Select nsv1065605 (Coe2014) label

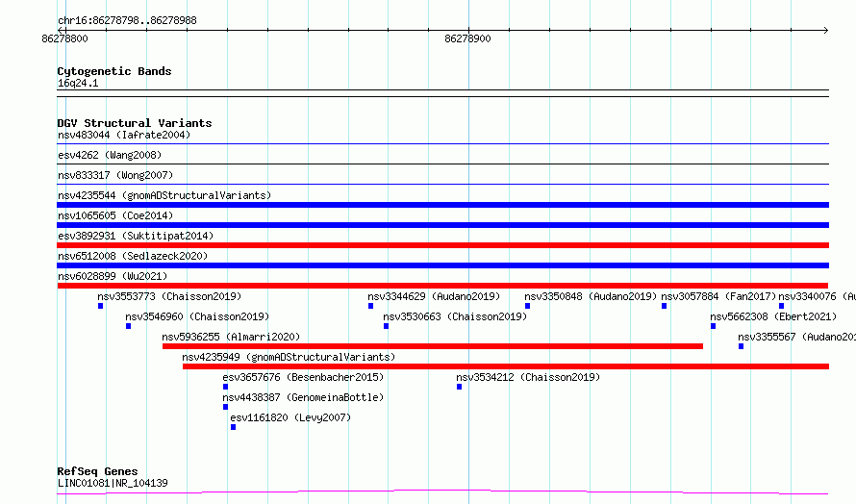click(x=115, y=215)
